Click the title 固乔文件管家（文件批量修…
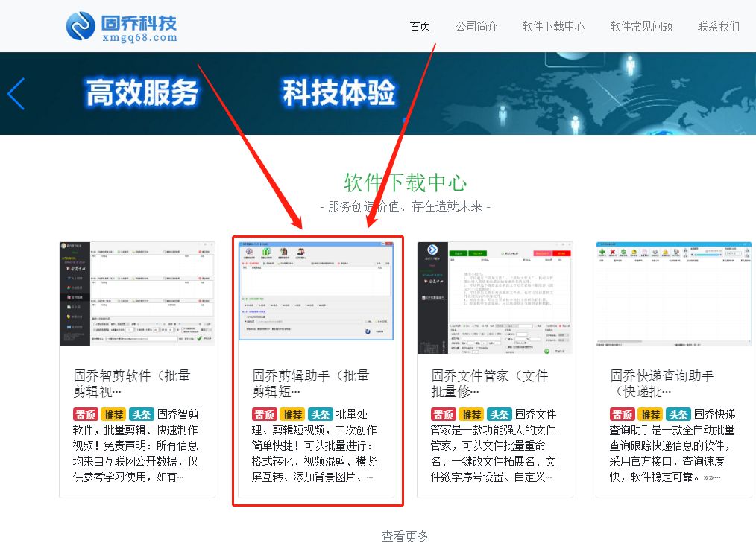The height and width of the screenshot is (546, 756). coord(490,384)
